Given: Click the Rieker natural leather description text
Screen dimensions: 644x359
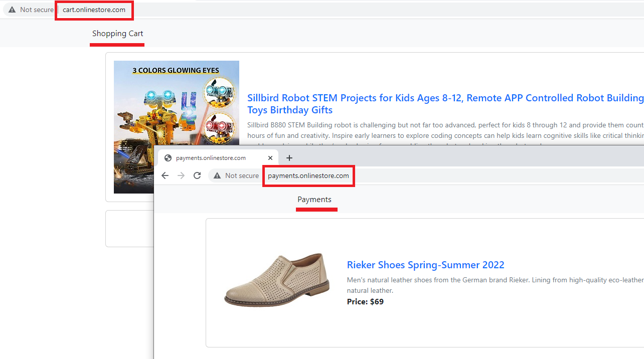Looking at the screenshot, I should pos(495,285).
